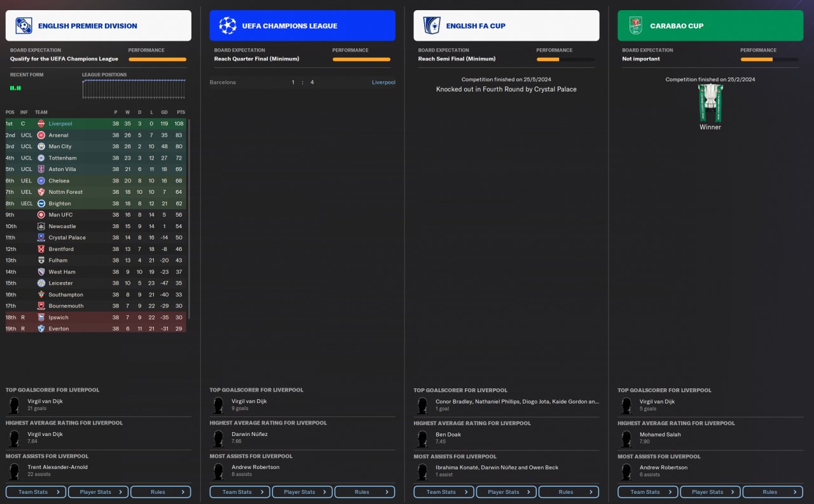814x504 pixels.
Task: Click Ipswich's club badge in the table
Action: pos(41,317)
